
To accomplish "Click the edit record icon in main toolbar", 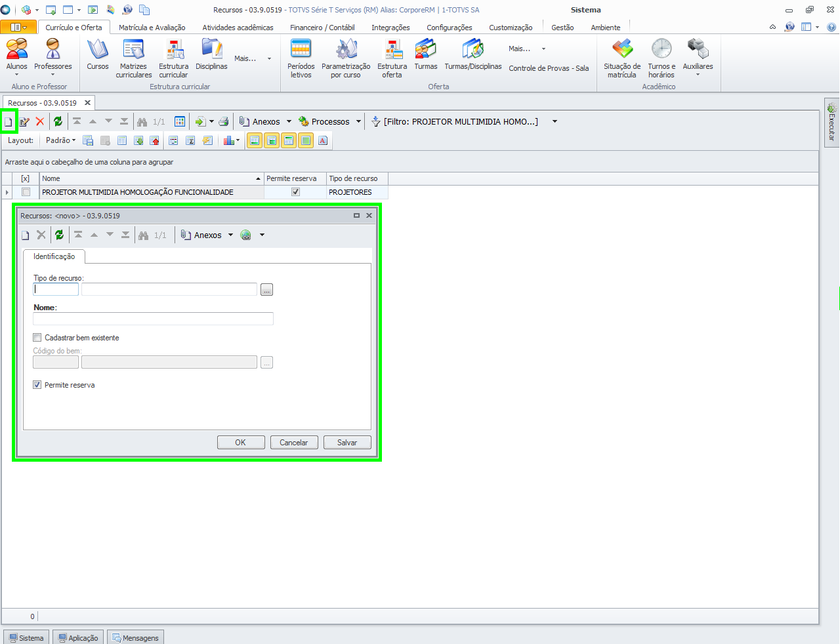I will (x=24, y=121).
